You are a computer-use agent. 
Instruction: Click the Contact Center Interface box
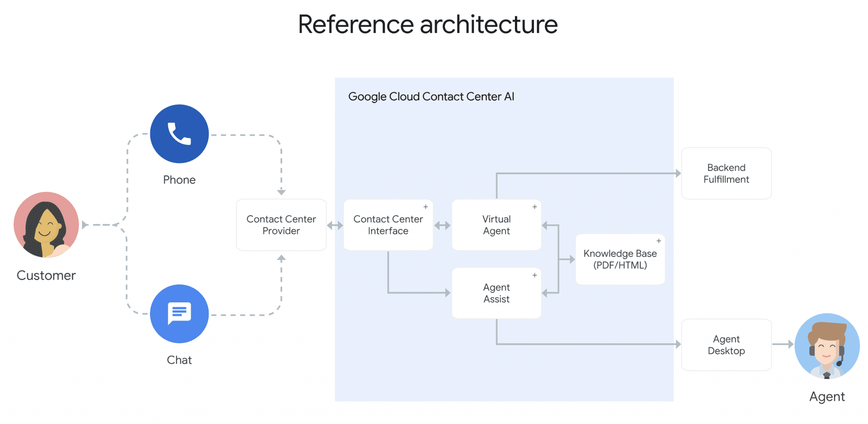[388, 225]
